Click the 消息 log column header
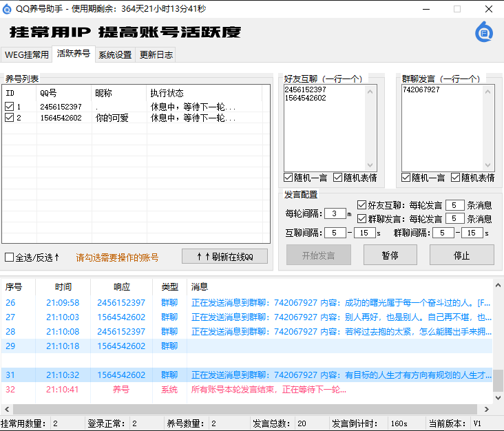The width and height of the screenshot is (504, 431). [x=339, y=286]
